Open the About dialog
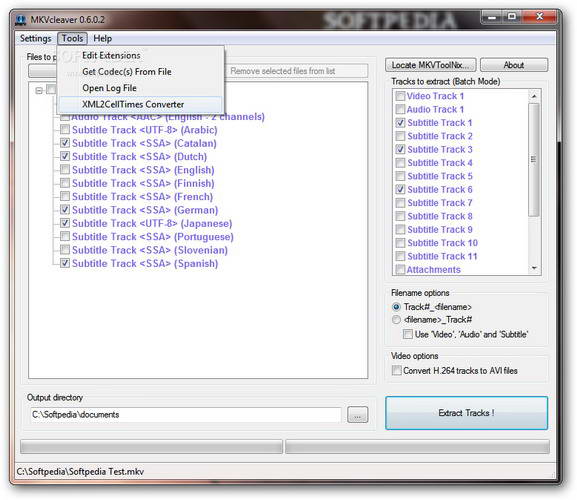 coord(514,65)
